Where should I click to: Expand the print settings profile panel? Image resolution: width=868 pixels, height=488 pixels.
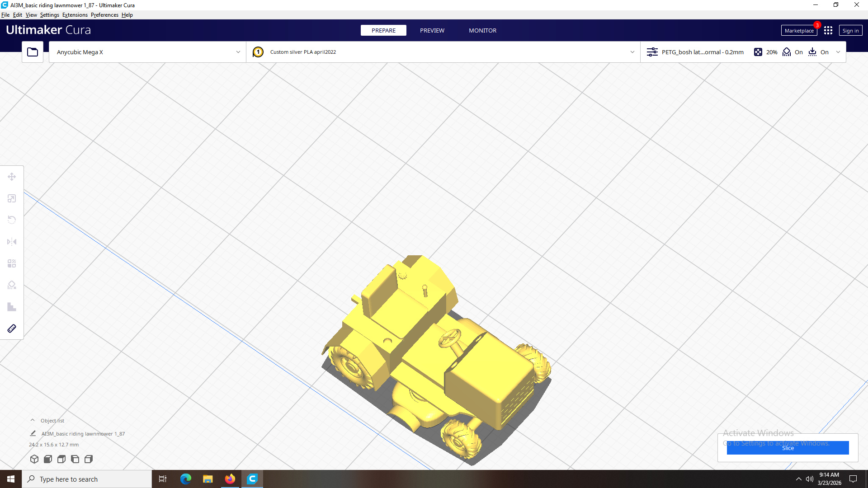click(x=743, y=52)
